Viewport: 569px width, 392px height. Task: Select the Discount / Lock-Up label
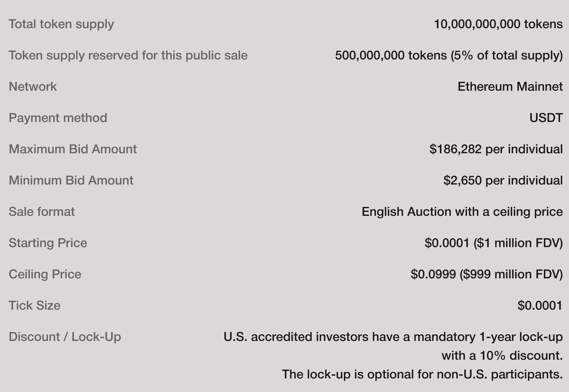click(x=65, y=337)
